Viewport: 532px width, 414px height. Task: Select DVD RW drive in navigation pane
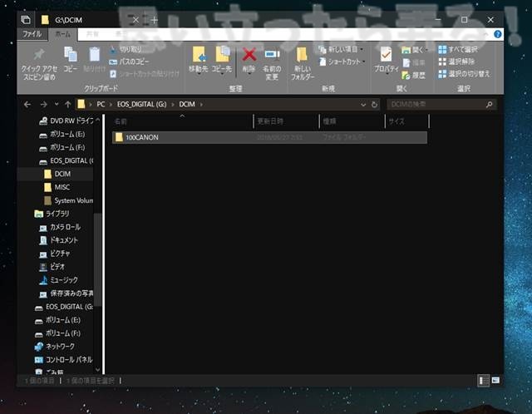(x=66, y=121)
